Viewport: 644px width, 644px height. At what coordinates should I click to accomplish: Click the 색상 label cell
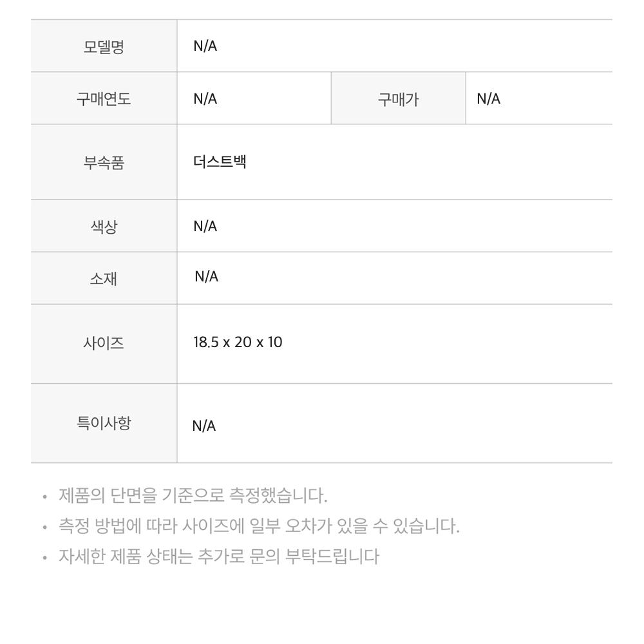pos(104,227)
